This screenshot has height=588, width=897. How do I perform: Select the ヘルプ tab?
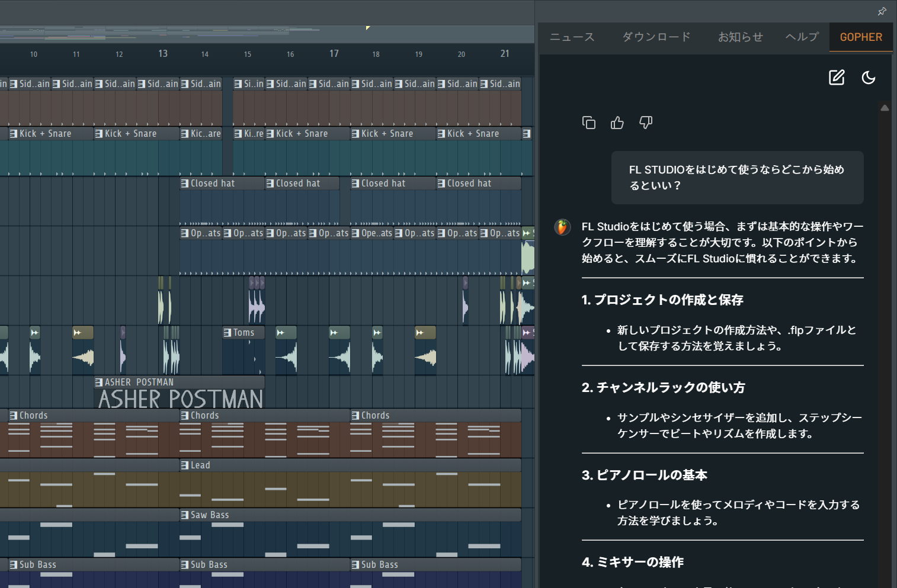coord(802,37)
